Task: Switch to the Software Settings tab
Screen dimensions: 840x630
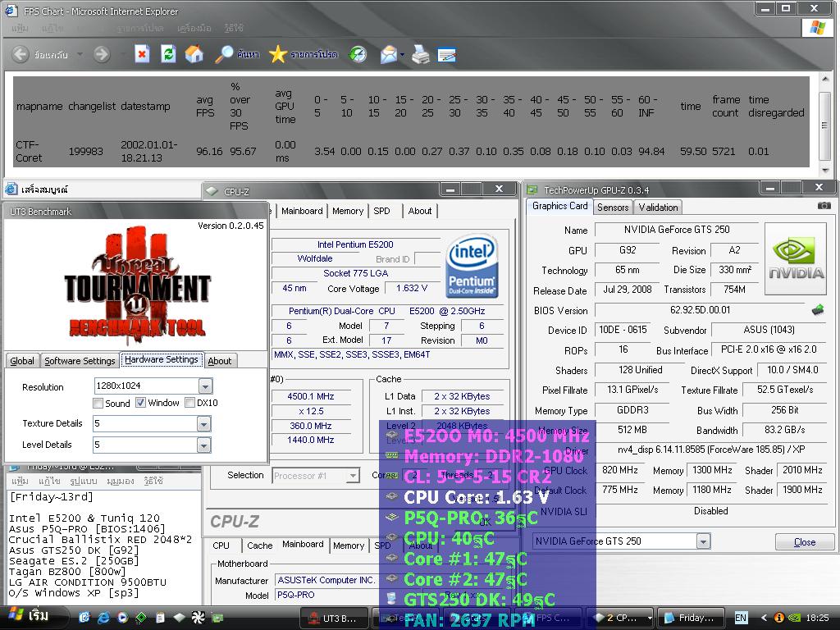Action: point(80,361)
